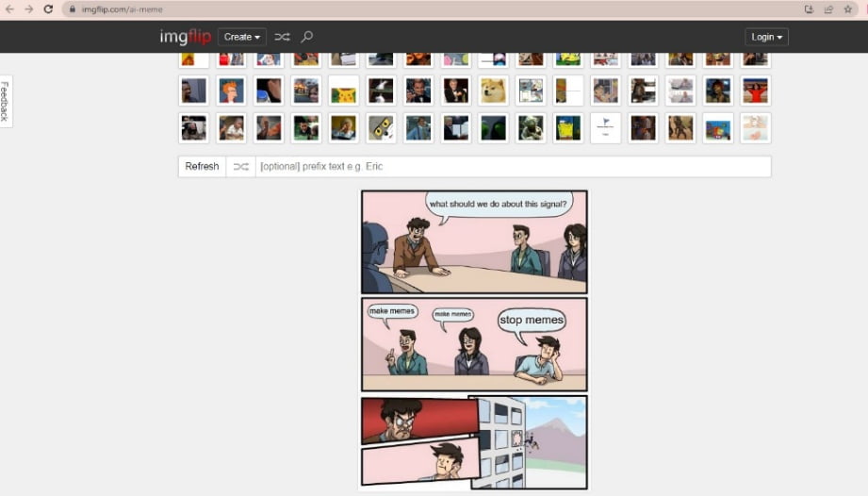The height and width of the screenshot is (496, 868).
Task: Open the Create dropdown menu
Action: pos(242,37)
